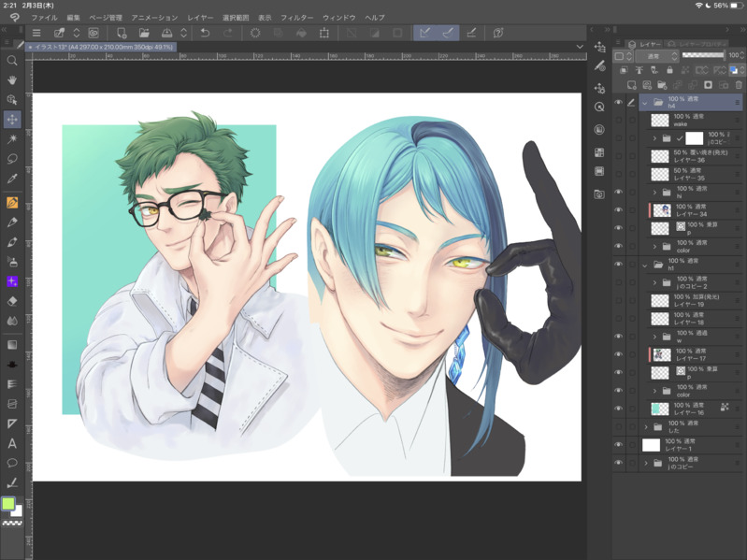Click the open file folder icon
The height and width of the screenshot is (560, 747).
(x=144, y=33)
